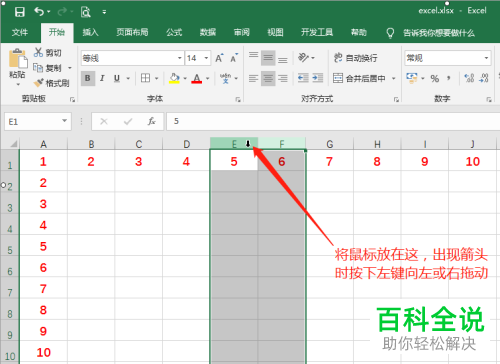Toggle Middle Align

[268, 58]
